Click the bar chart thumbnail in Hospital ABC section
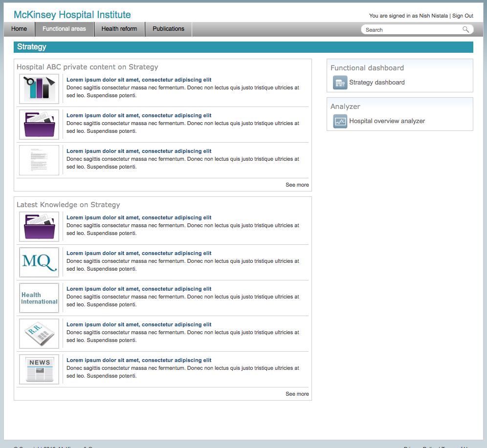The image size is (487, 448). point(39,89)
